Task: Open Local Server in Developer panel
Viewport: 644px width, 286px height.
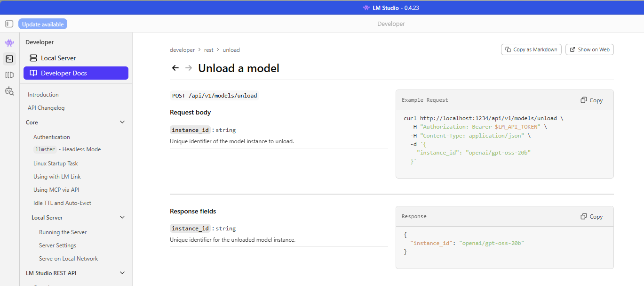Action: (x=76, y=58)
